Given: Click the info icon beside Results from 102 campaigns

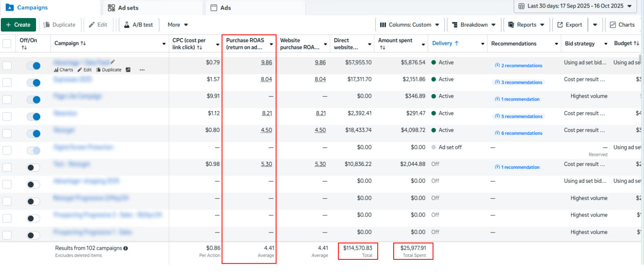Looking at the screenshot, I should (126, 248).
